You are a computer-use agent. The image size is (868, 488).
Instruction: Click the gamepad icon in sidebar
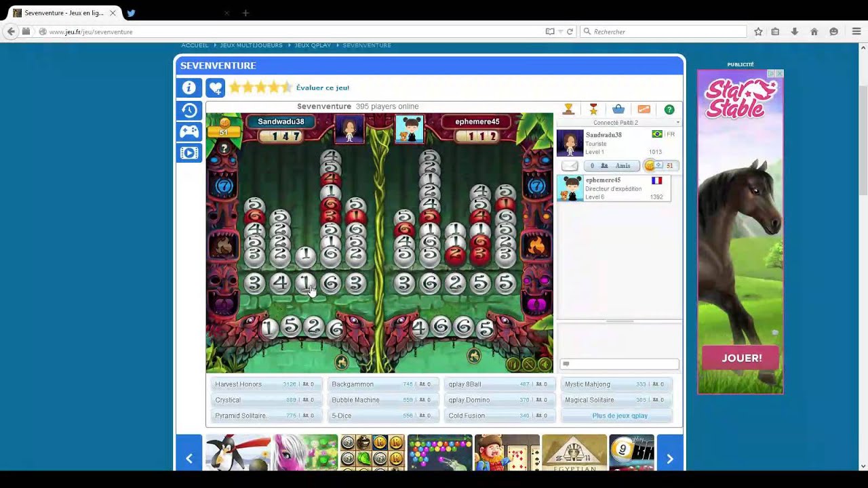(x=189, y=131)
